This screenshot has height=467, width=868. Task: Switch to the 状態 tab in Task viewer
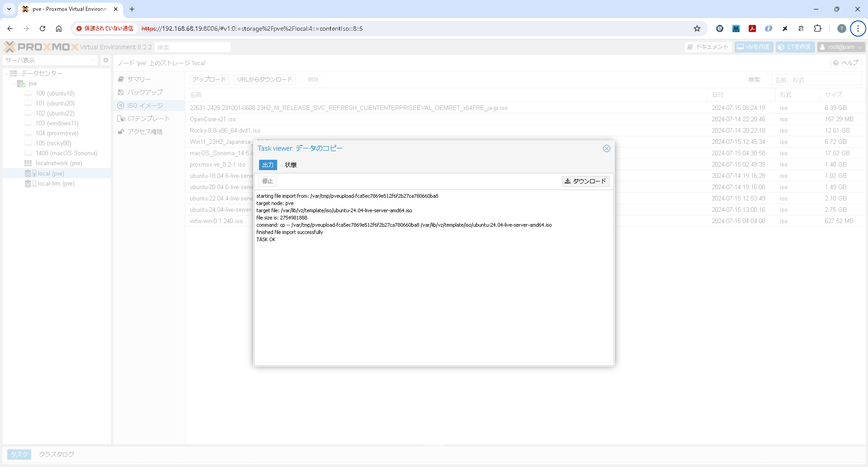291,165
